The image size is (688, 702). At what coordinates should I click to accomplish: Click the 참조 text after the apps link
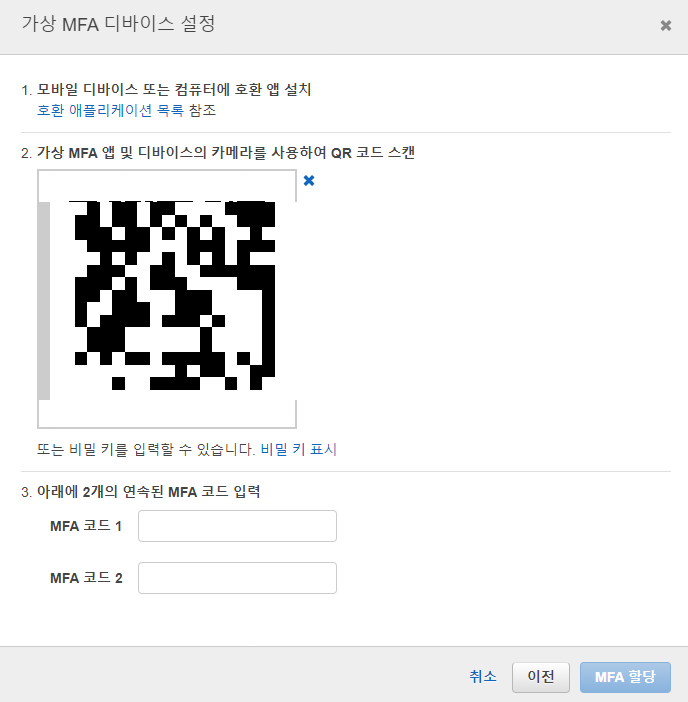pyautogui.click(x=202, y=110)
